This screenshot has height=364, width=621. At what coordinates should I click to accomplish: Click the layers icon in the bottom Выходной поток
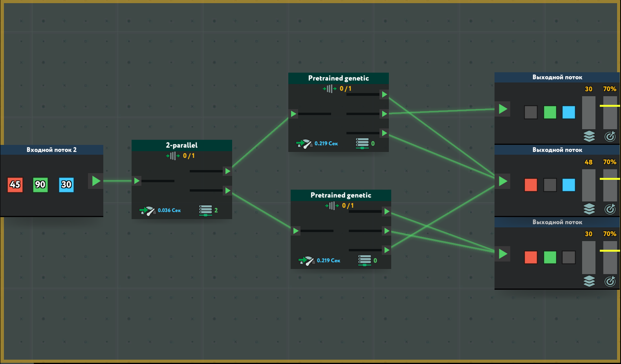click(x=589, y=281)
